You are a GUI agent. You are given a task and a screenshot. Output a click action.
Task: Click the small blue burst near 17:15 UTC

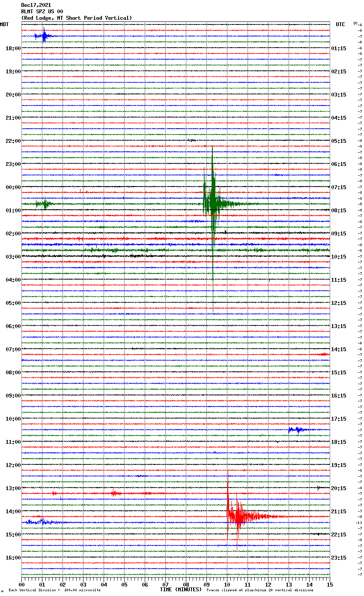click(296, 430)
